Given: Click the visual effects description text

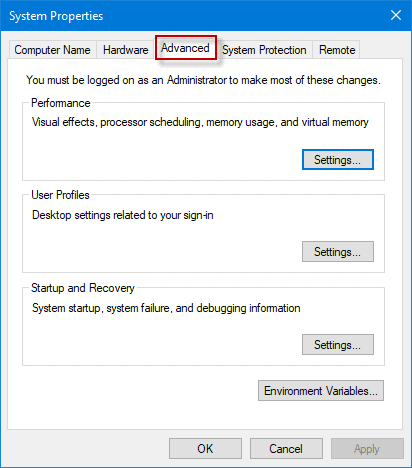Looking at the screenshot, I should tap(200, 122).
